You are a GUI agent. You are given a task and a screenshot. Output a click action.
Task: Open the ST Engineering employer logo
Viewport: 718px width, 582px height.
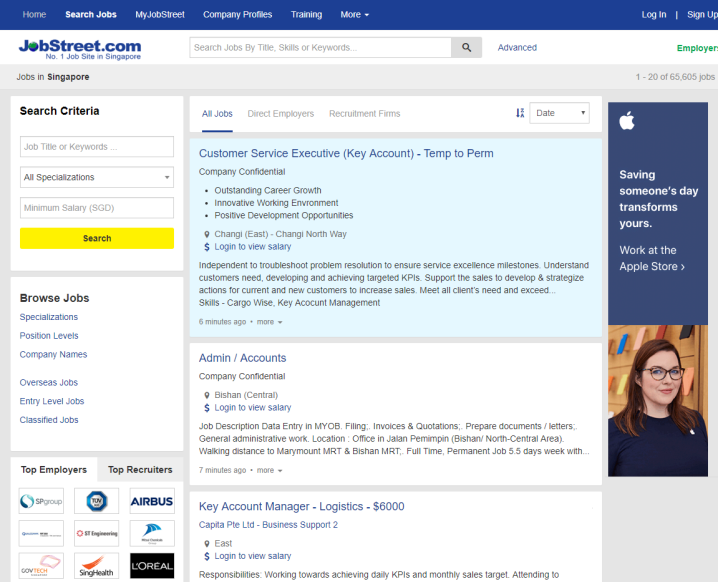pos(97,533)
